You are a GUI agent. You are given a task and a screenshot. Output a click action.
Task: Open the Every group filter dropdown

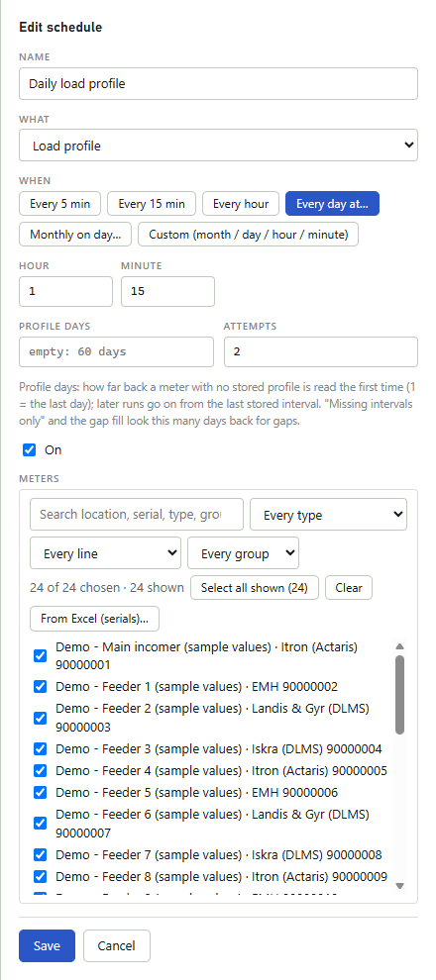[x=244, y=553]
